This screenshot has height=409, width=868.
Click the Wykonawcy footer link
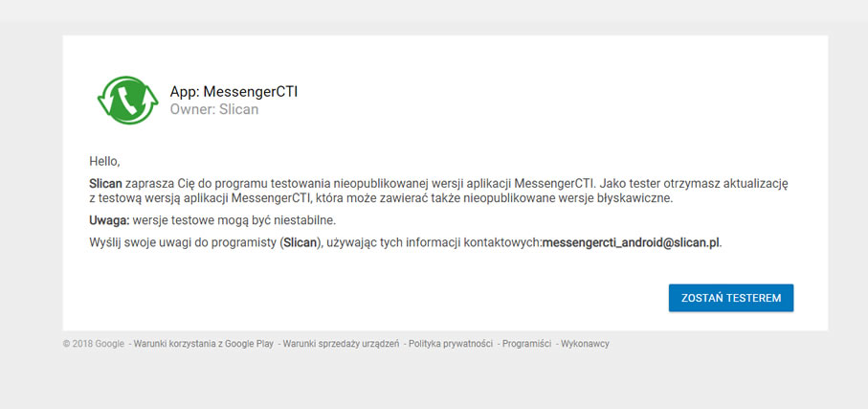585,344
